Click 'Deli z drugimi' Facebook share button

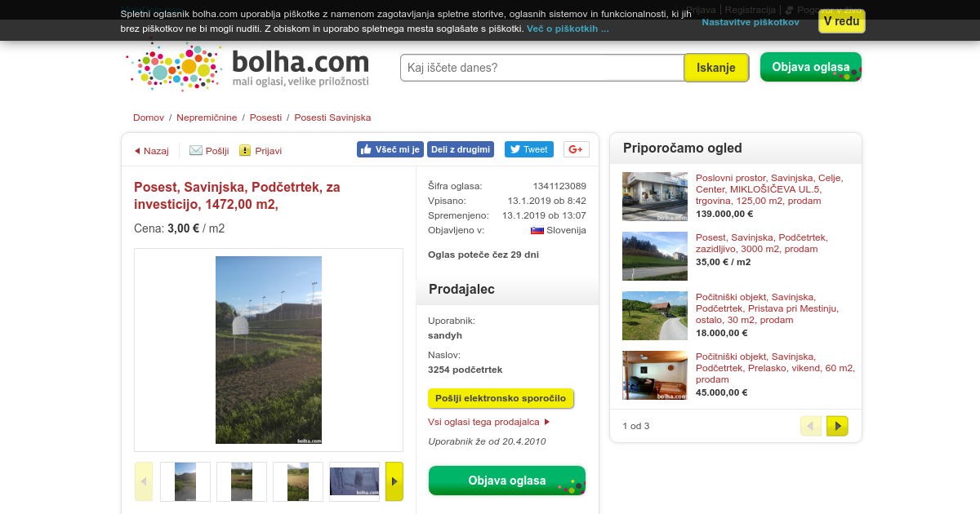click(x=461, y=149)
